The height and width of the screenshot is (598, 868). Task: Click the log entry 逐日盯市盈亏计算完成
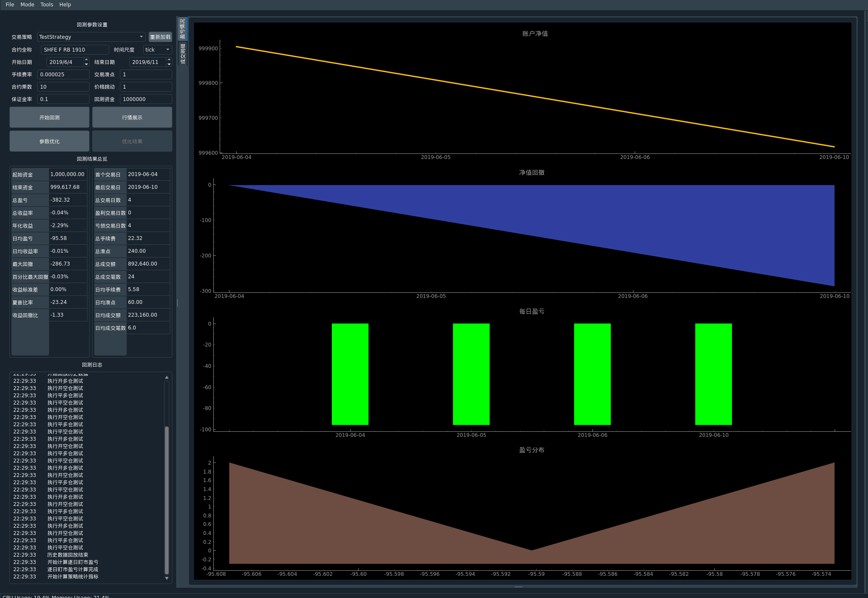(73, 569)
